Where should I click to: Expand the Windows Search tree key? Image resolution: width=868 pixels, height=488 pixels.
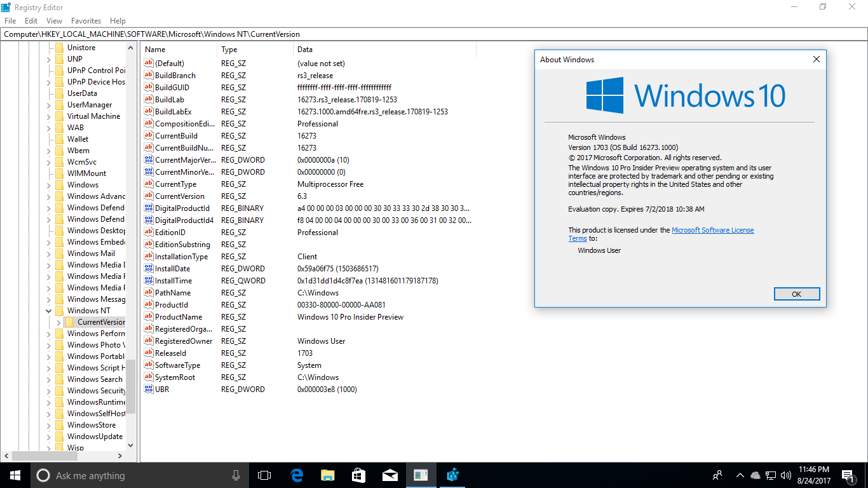point(49,379)
